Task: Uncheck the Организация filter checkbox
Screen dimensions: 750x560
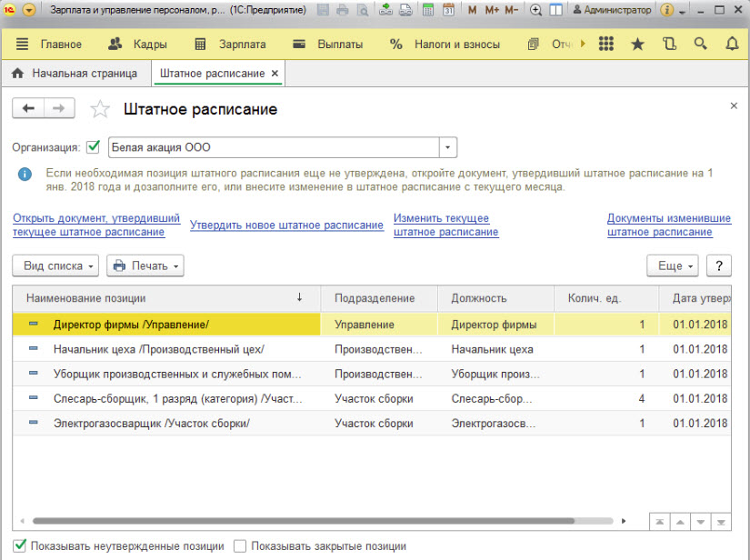Action: tap(93, 147)
